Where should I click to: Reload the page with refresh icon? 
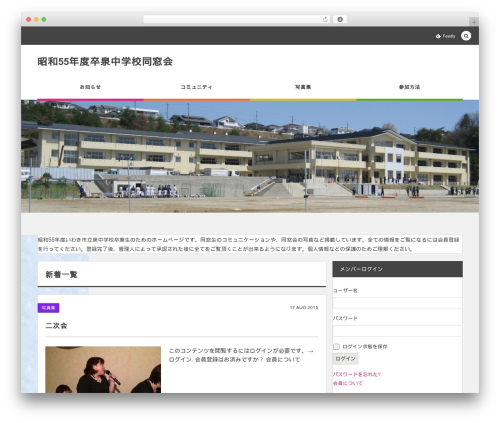[325, 19]
